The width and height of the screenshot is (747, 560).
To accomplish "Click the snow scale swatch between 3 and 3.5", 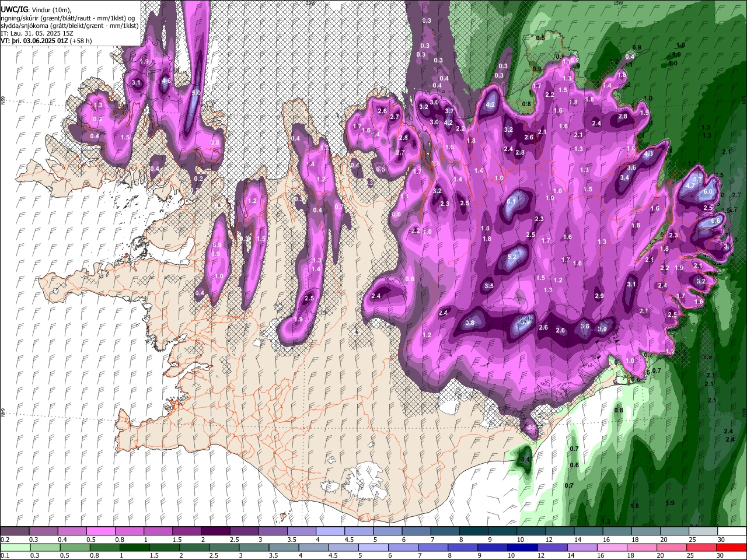I will (273, 531).
